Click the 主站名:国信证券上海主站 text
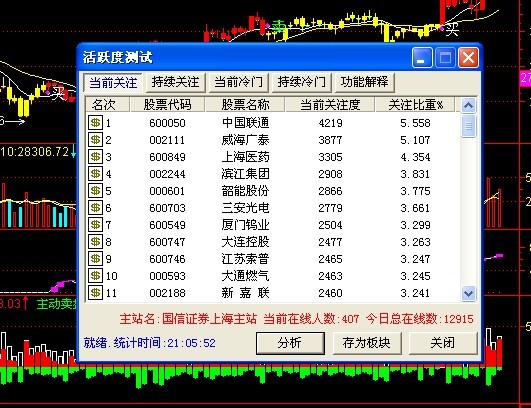531x408 pixels. pos(188,319)
